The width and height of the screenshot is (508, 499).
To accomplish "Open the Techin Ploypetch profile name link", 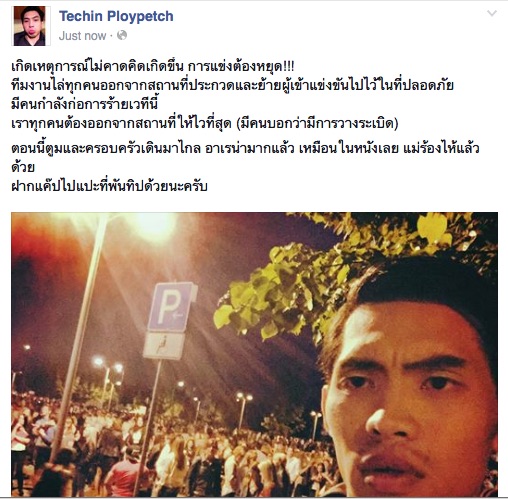I will (x=116, y=16).
